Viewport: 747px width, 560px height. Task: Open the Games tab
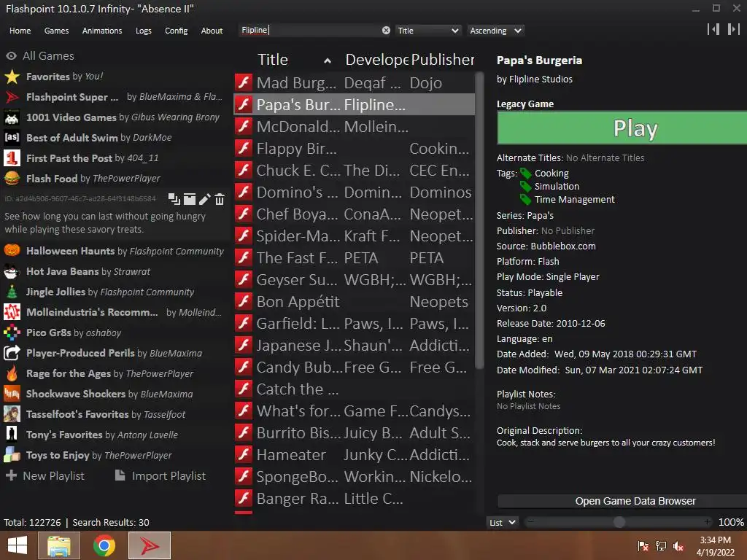[x=56, y=31]
